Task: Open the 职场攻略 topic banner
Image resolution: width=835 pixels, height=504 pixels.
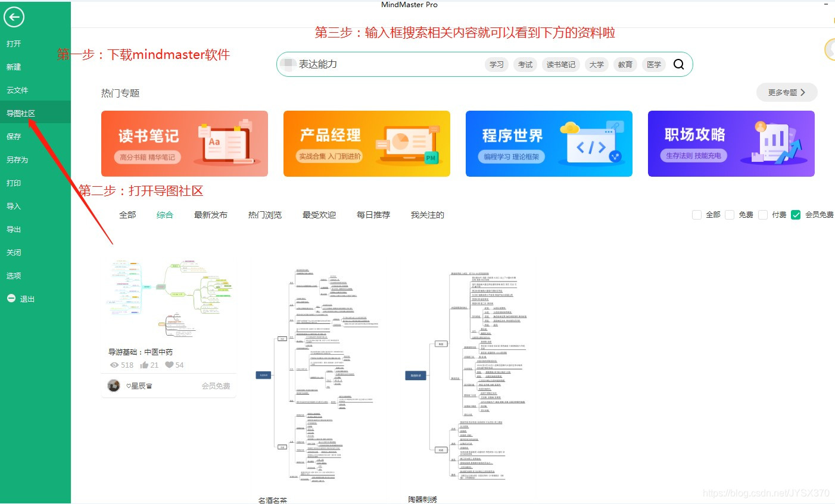Action: [731, 143]
